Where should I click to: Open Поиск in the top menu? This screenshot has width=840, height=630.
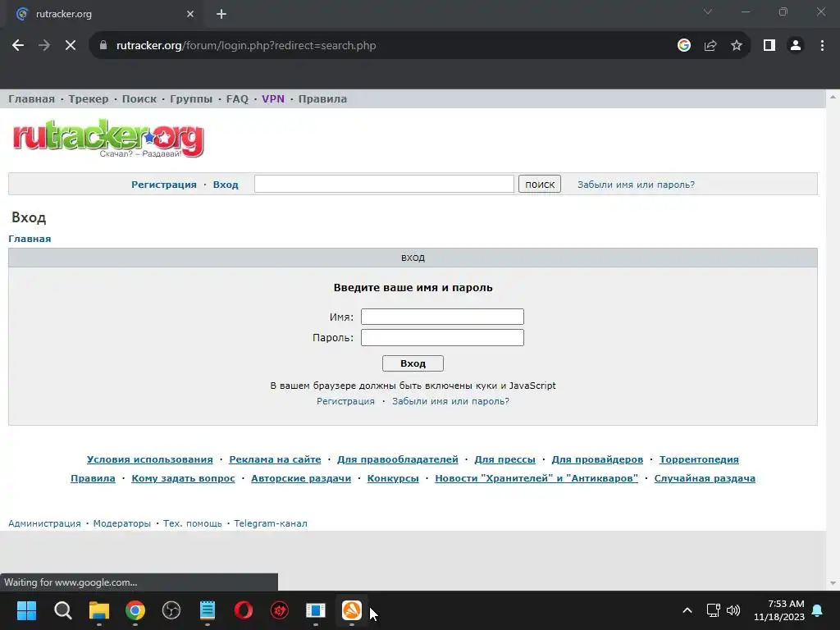pos(139,99)
